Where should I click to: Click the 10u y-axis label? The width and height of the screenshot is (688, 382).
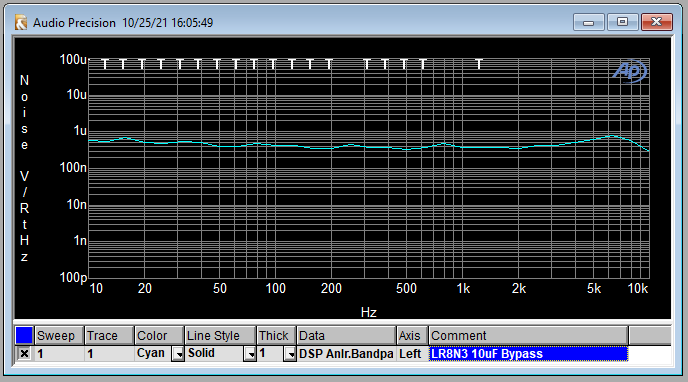click(76, 95)
